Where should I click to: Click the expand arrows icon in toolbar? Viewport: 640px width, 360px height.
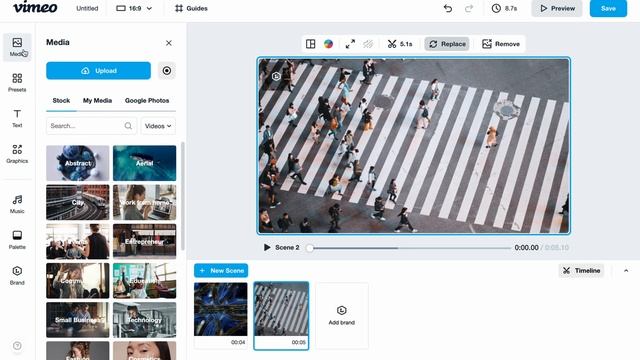click(350, 44)
